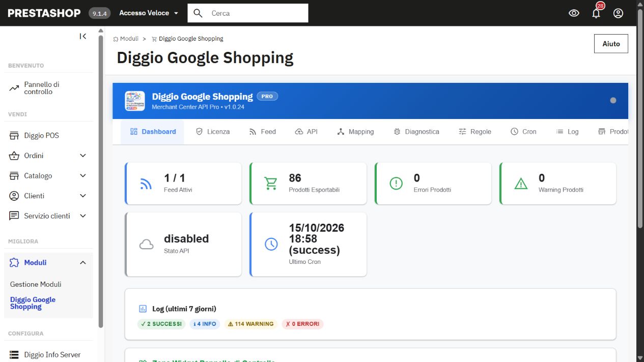Click the 9.1.4 version badge
The width and height of the screenshot is (644, 362).
[100, 13]
